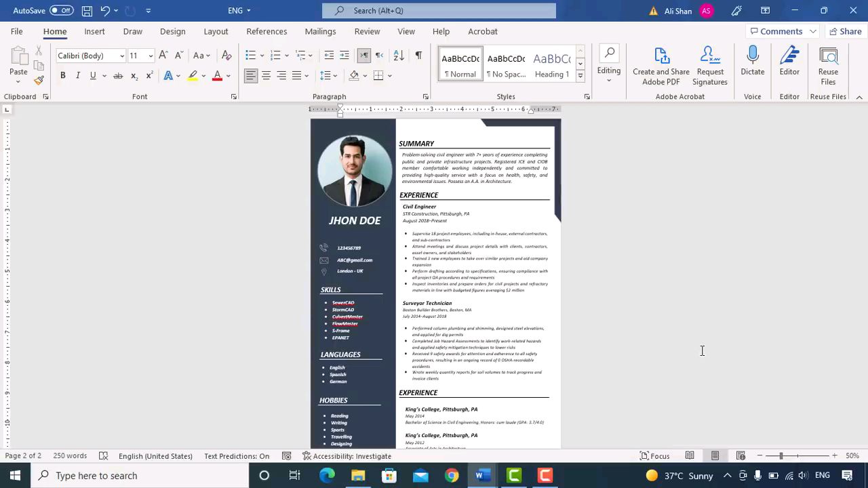Image resolution: width=868 pixels, height=488 pixels.
Task: Open Create and Share Adobe PDF
Action: pyautogui.click(x=661, y=66)
